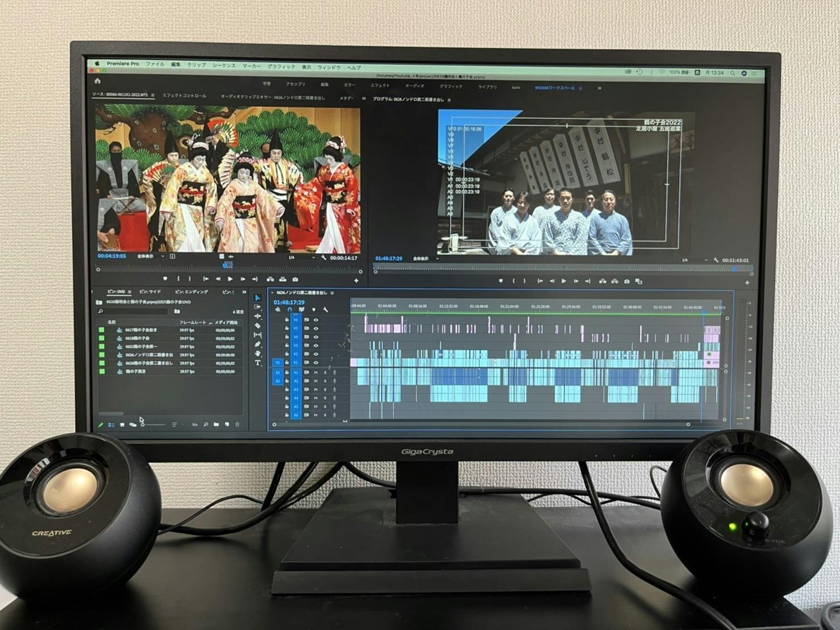Toggle timeline snapping magnet icon
Image resolution: width=840 pixels, height=630 pixels.
coord(289,310)
